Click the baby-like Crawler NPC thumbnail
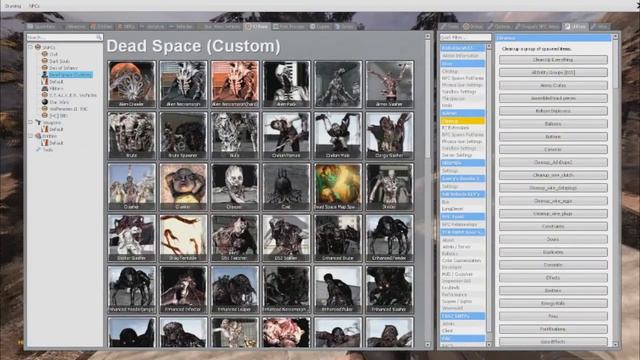 click(183, 187)
